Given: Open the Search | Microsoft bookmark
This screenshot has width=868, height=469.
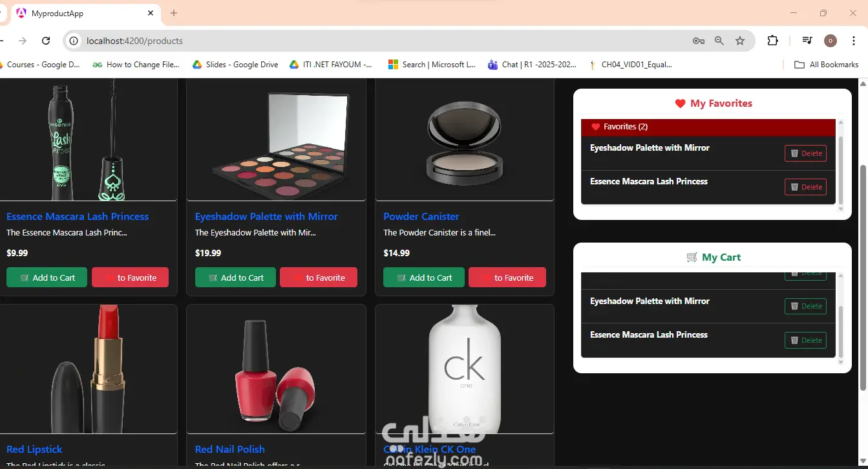Looking at the screenshot, I should point(432,65).
